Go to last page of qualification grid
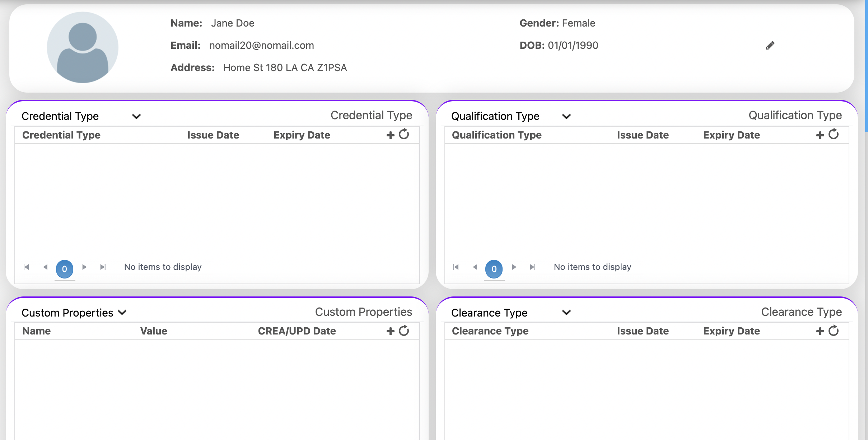The image size is (868, 440). pos(533,267)
